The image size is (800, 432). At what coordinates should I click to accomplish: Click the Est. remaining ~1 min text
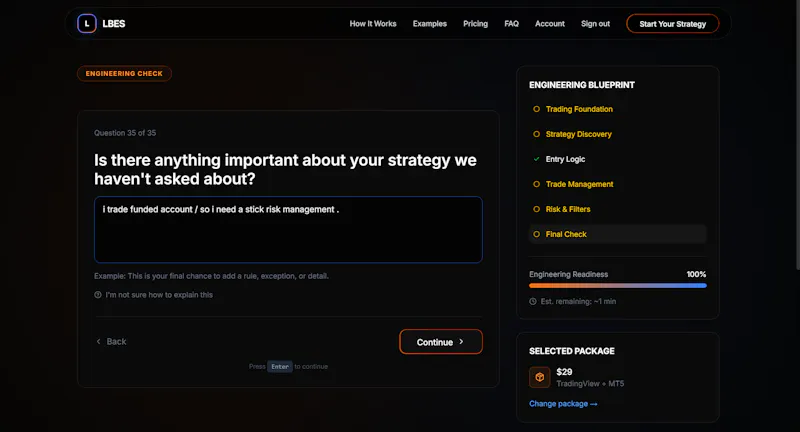click(x=578, y=301)
